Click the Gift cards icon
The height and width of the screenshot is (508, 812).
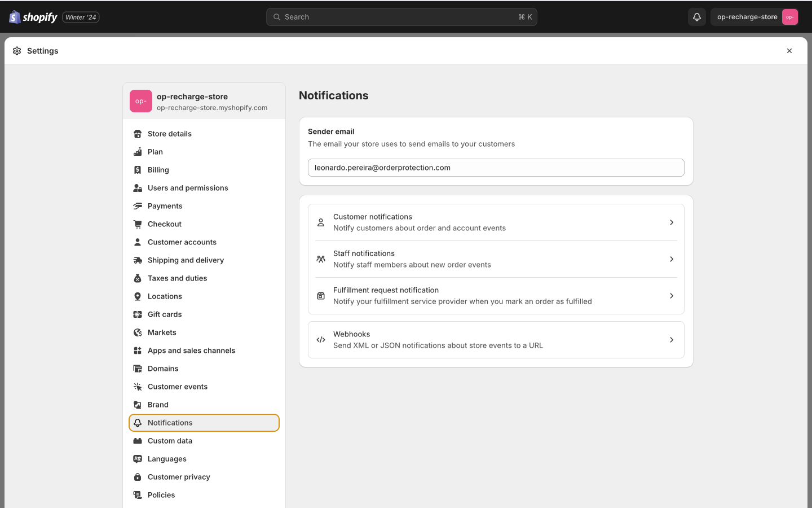coord(138,314)
